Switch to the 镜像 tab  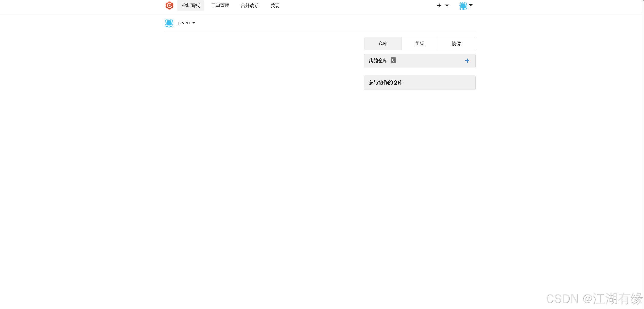(x=456, y=43)
